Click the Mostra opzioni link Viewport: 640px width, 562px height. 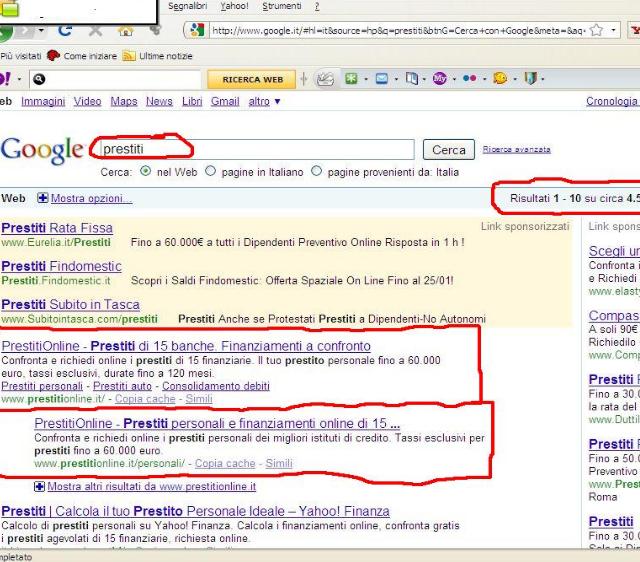[x=91, y=198]
